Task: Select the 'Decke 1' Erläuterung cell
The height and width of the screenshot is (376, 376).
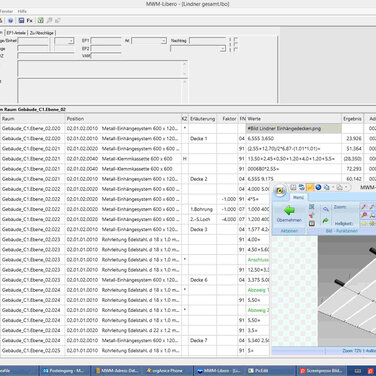Action: click(x=202, y=138)
